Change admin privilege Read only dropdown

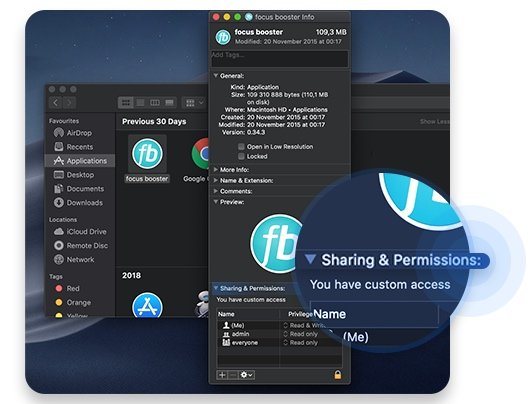click(301, 334)
